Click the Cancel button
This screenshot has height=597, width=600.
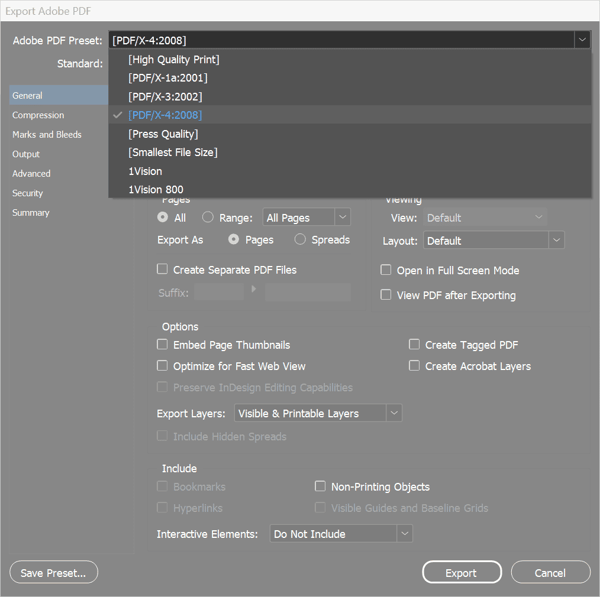[551, 573]
